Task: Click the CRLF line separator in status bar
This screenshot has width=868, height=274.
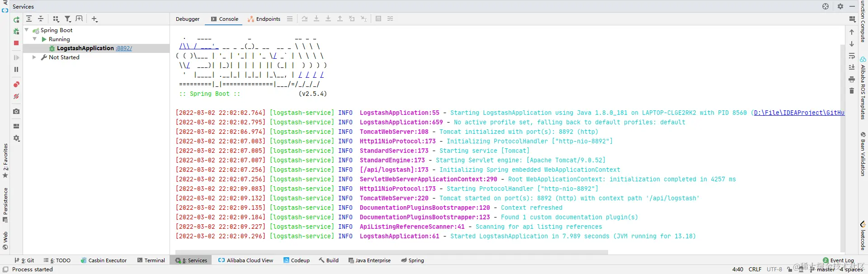Action: pos(755,269)
